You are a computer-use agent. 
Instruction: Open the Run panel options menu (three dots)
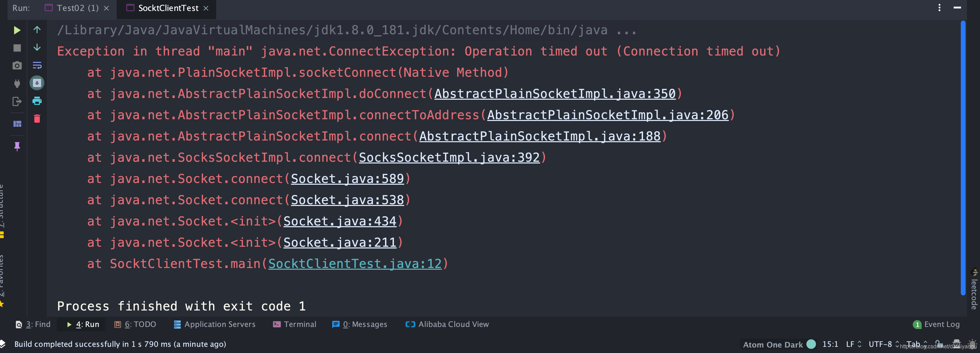[x=939, y=8]
